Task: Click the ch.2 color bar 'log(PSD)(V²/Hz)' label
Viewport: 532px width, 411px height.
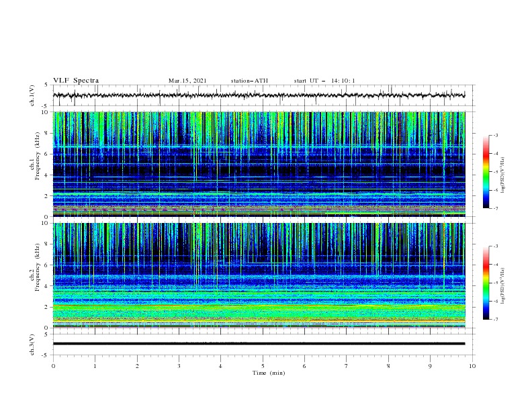Action: point(503,286)
